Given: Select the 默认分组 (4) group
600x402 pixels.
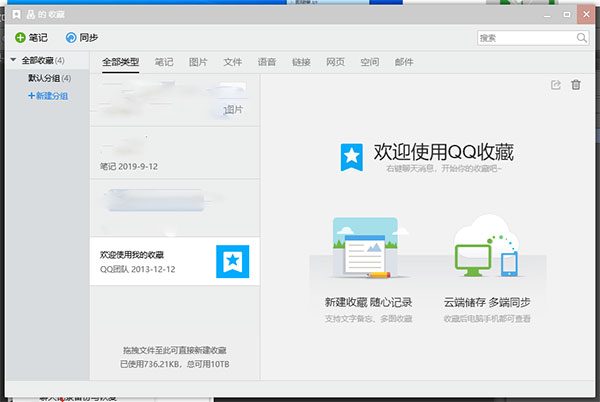Looking at the screenshot, I should point(49,78).
